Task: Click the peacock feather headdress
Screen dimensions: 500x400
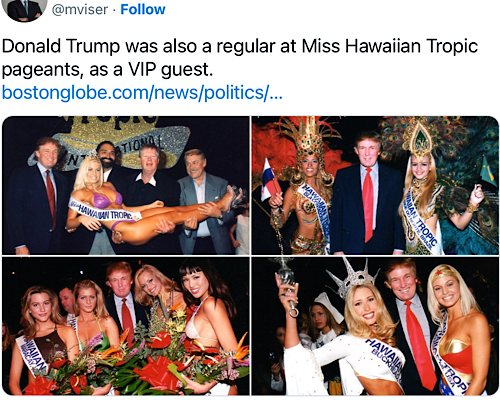Action: tap(419, 139)
